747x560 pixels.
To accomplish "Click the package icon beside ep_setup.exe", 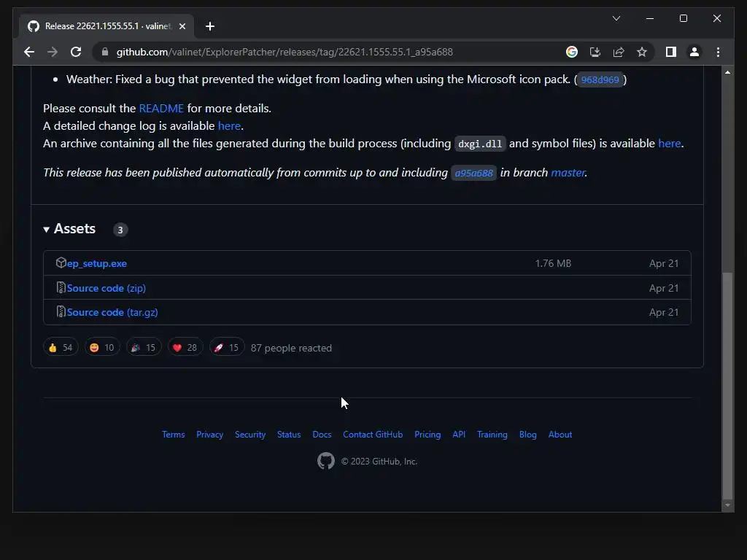I will coord(61,262).
